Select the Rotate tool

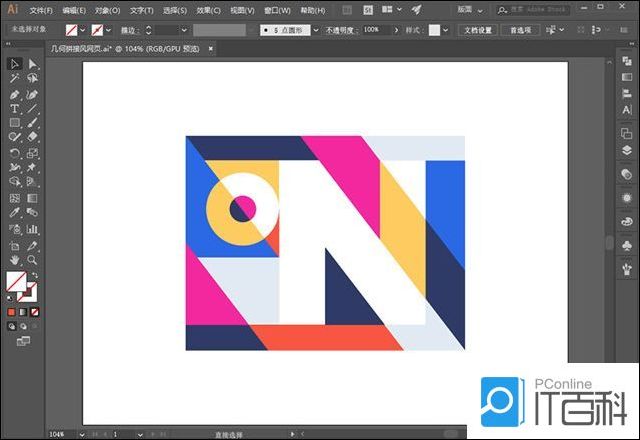15,153
